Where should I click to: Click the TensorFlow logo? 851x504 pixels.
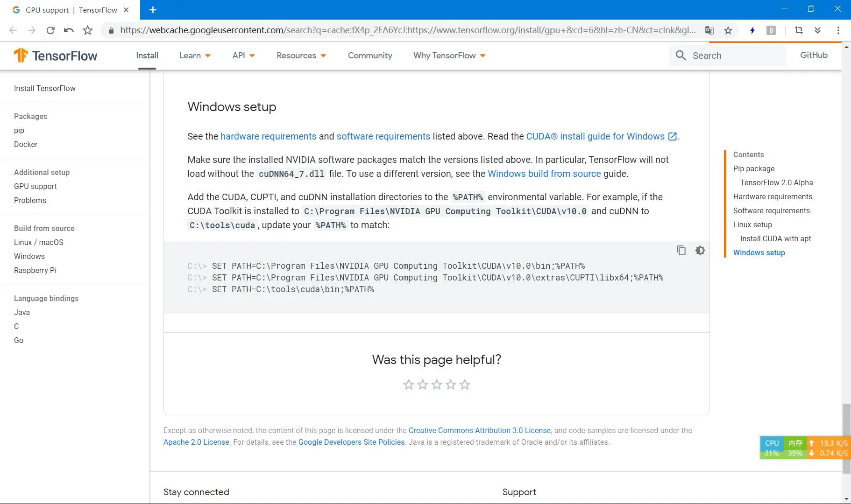(x=56, y=56)
